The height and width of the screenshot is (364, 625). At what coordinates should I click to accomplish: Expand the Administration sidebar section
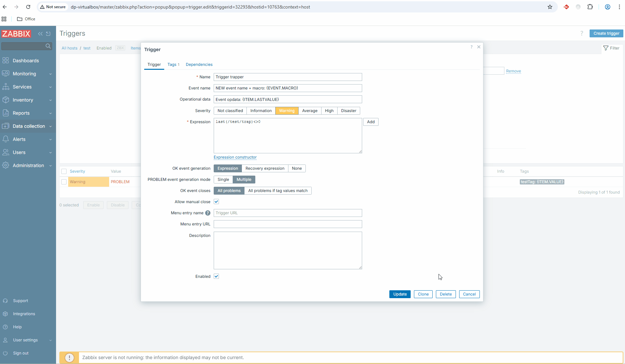coord(28,165)
